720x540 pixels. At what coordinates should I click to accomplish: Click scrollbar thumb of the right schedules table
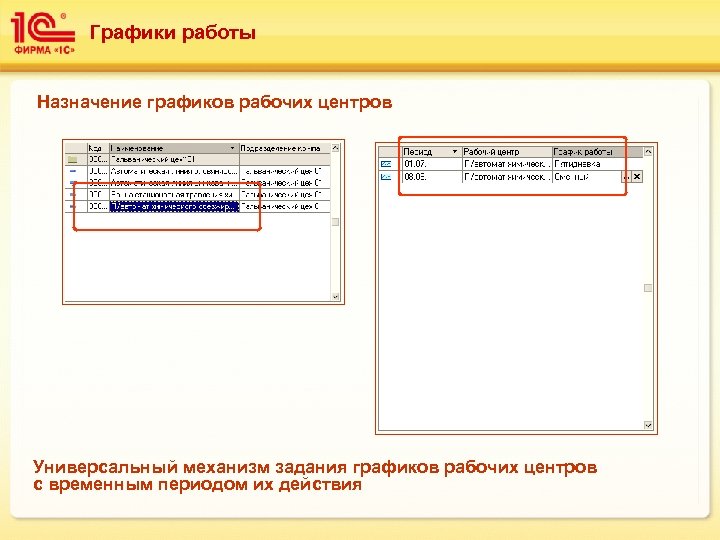[x=648, y=288]
